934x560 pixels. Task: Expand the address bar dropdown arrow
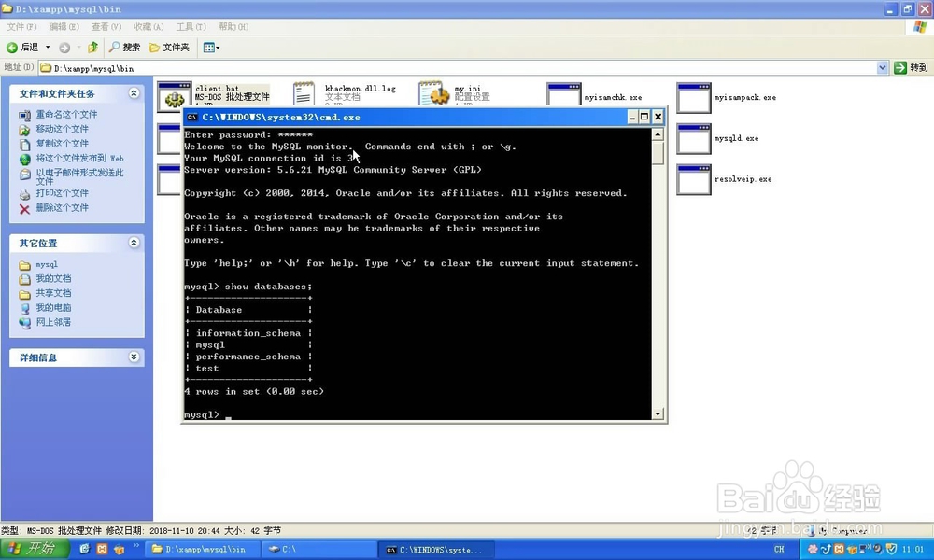[883, 68]
